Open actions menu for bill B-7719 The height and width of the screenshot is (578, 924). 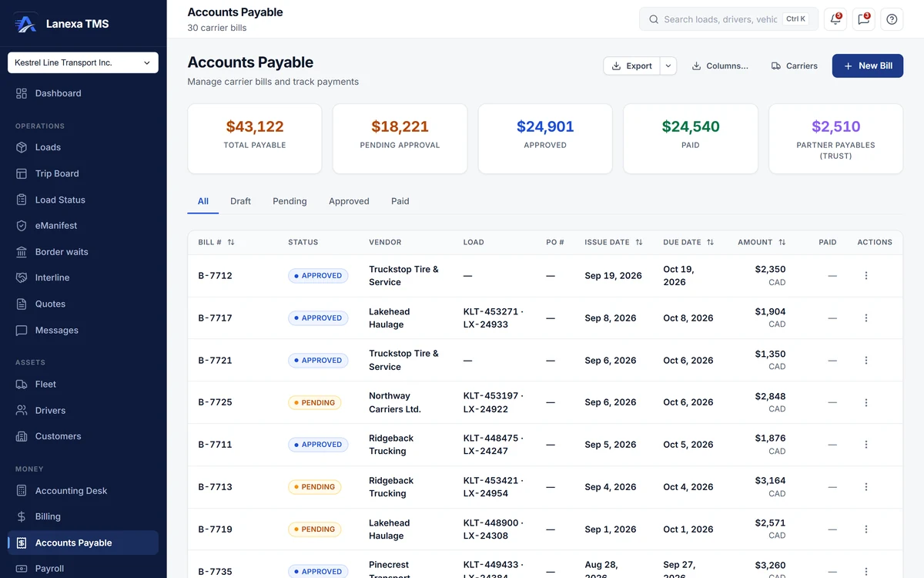click(x=866, y=529)
